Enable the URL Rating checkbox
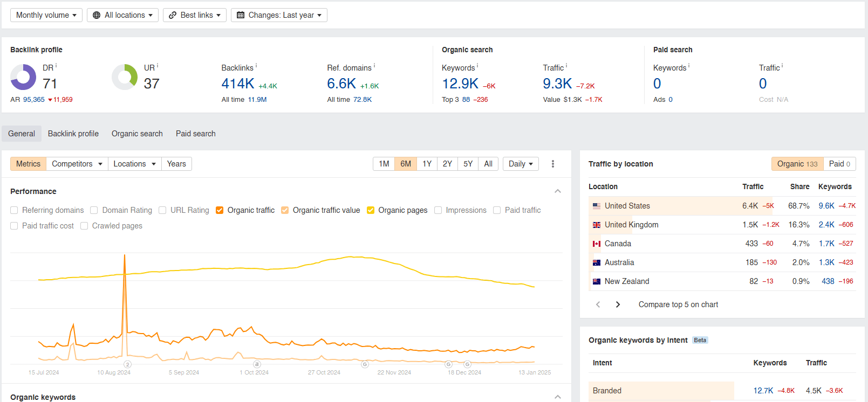This screenshot has height=402, width=868. (162, 210)
